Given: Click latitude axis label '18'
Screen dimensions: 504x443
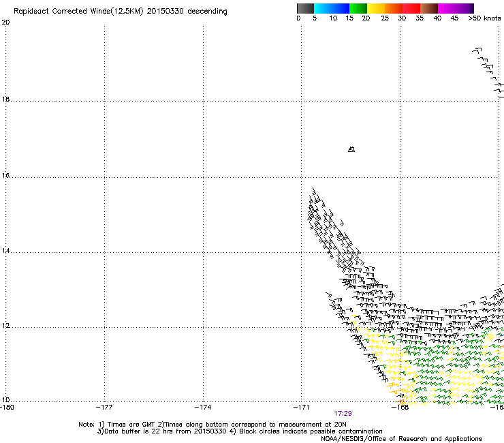Looking at the screenshot, I should tap(5, 99).
